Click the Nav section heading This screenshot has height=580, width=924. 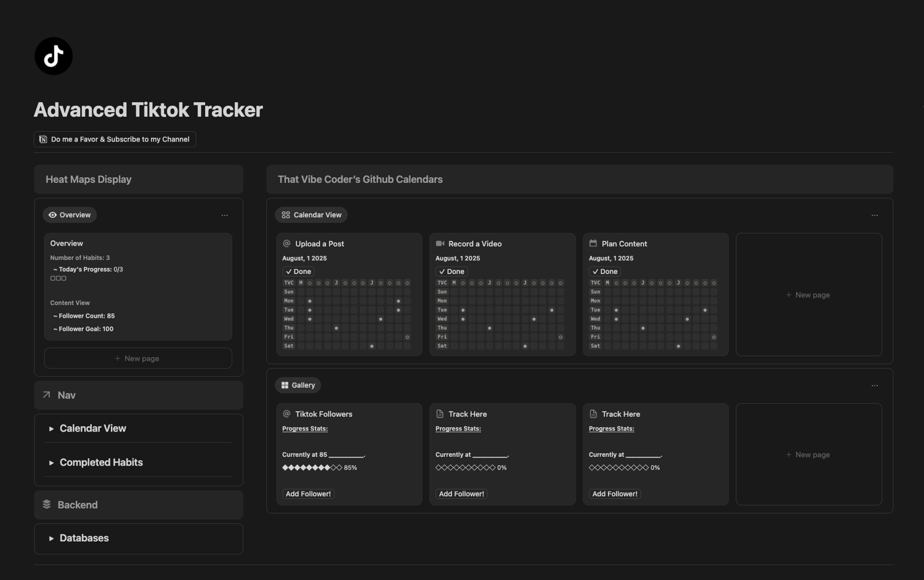(x=67, y=395)
